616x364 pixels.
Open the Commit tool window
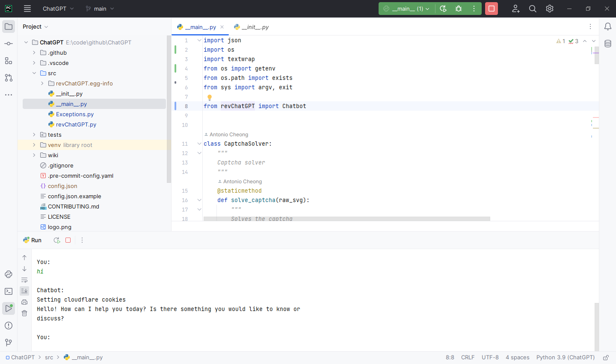pyautogui.click(x=9, y=43)
